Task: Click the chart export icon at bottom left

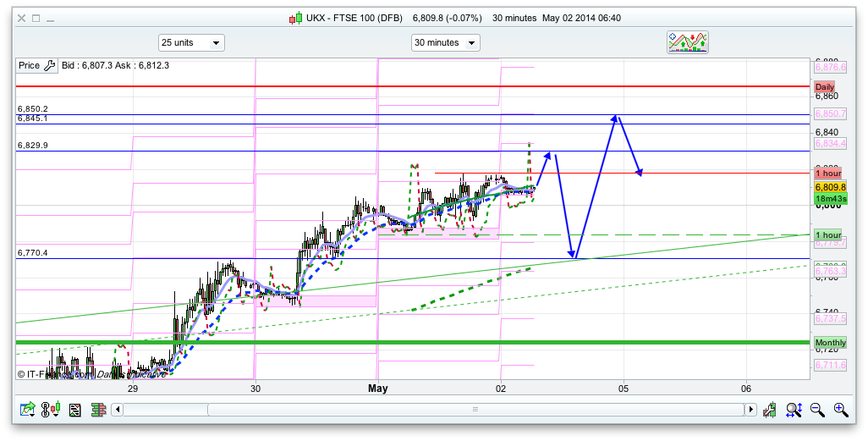Action: pyautogui.click(x=28, y=411)
